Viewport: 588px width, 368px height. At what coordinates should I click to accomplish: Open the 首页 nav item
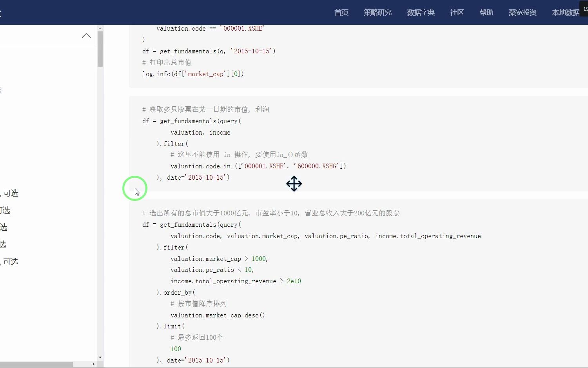[x=341, y=13]
